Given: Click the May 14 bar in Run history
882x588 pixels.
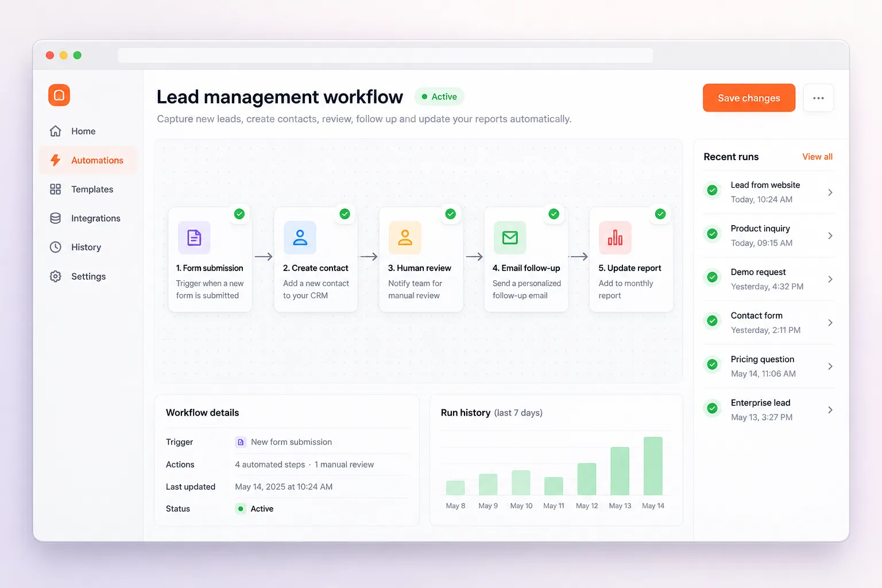Looking at the screenshot, I should tap(653, 466).
